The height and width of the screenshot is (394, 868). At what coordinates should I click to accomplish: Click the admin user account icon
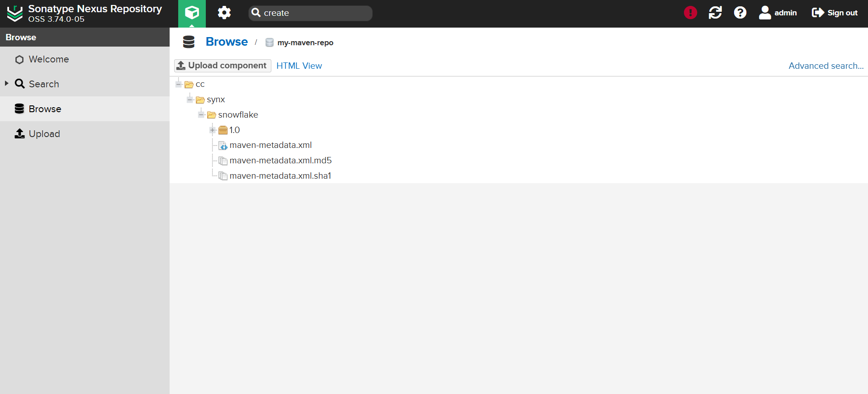[765, 13]
